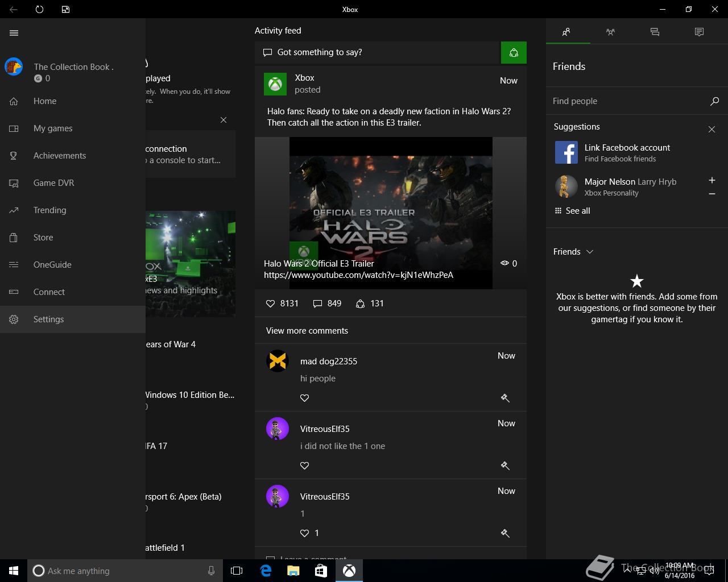Launch Microsoft Edge from taskbar
The height and width of the screenshot is (582, 728).
point(266,571)
